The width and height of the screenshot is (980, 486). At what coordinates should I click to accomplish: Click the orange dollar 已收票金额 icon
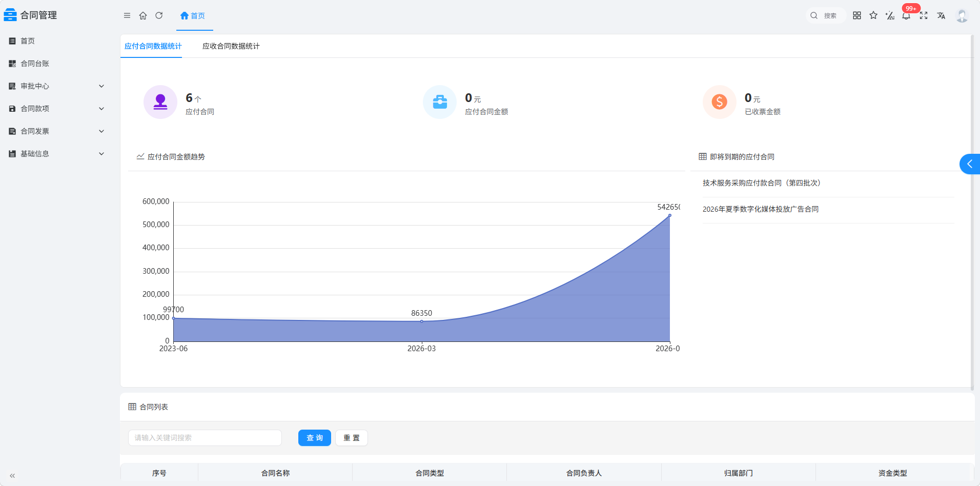[720, 102]
